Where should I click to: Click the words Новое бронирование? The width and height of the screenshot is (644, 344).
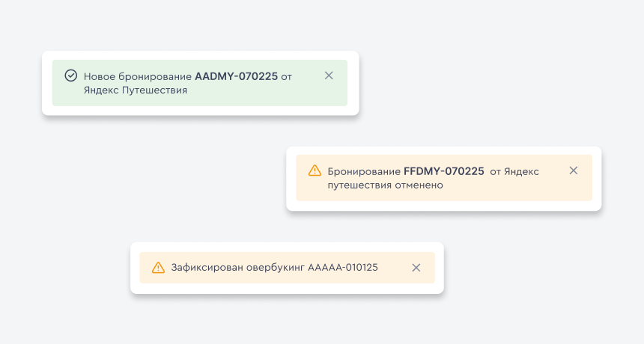[x=138, y=77]
